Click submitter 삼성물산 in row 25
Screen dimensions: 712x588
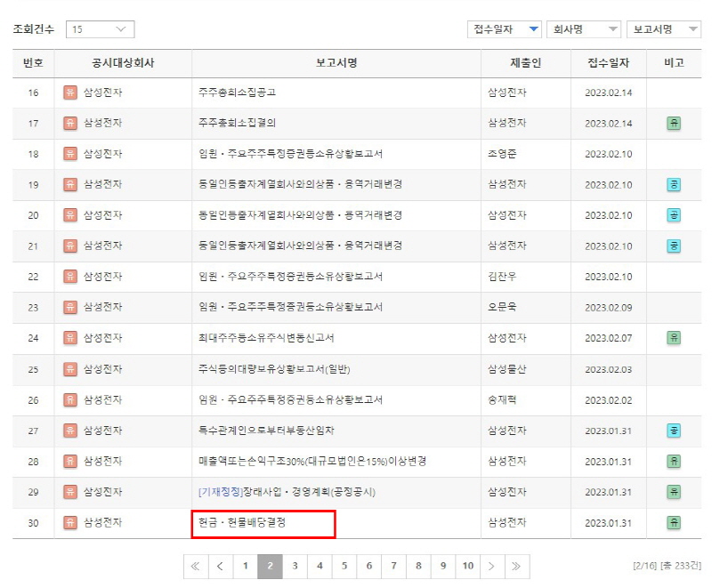click(507, 369)
